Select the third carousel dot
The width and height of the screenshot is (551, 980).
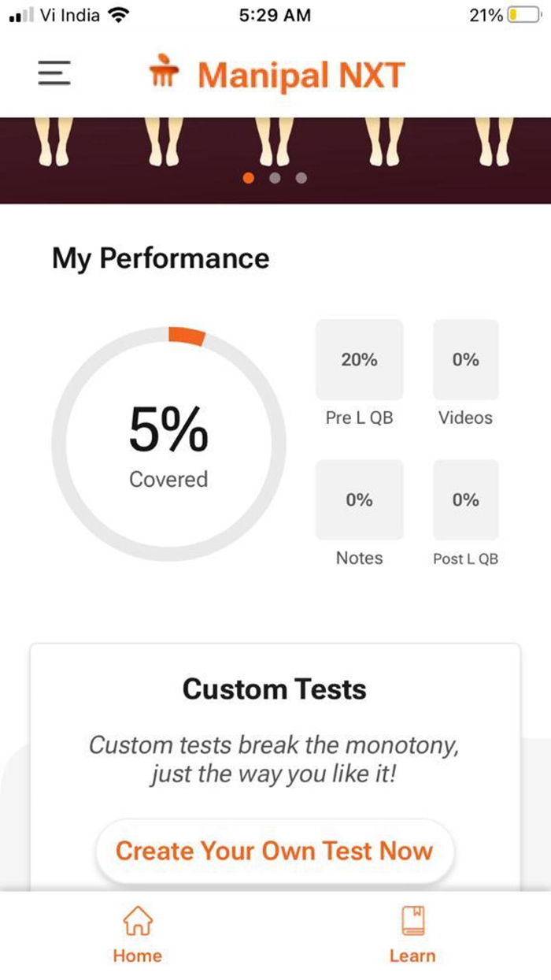coord(301,178)
